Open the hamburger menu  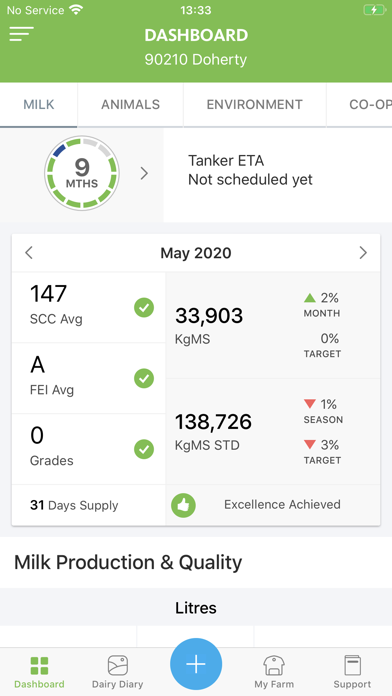coord(21,34)
